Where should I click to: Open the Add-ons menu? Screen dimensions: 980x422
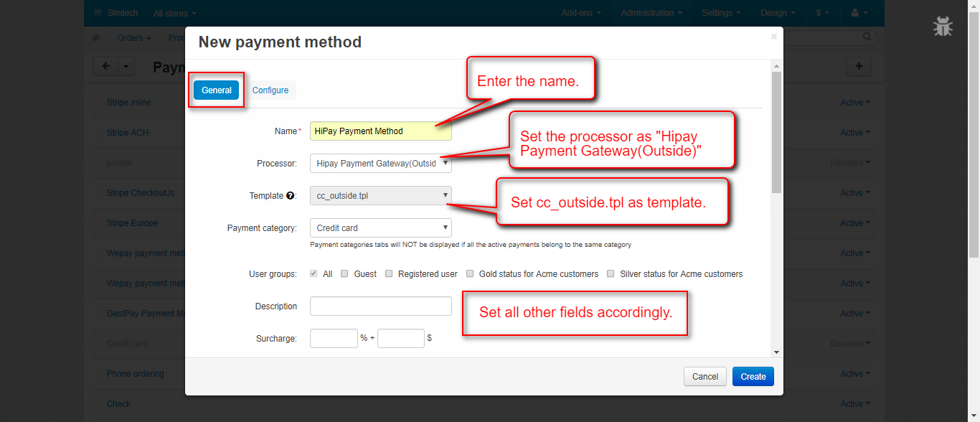click(x=580, y=13)
